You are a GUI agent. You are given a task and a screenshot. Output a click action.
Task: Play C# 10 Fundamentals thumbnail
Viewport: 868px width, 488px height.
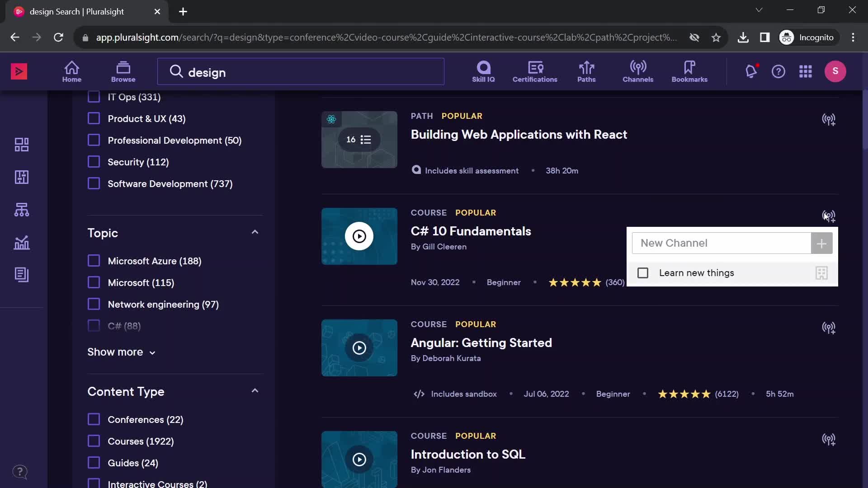pos(359,236)
